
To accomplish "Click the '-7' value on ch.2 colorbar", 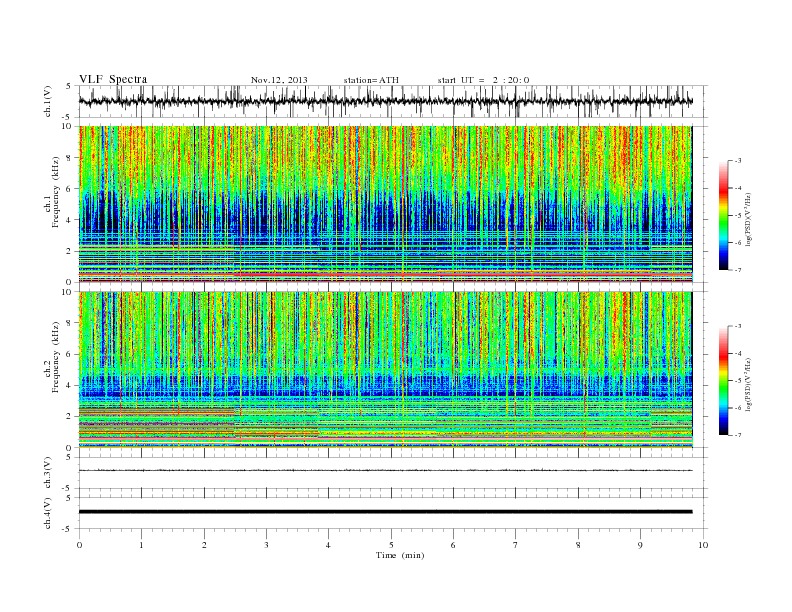I will click(x=737, y=435).
